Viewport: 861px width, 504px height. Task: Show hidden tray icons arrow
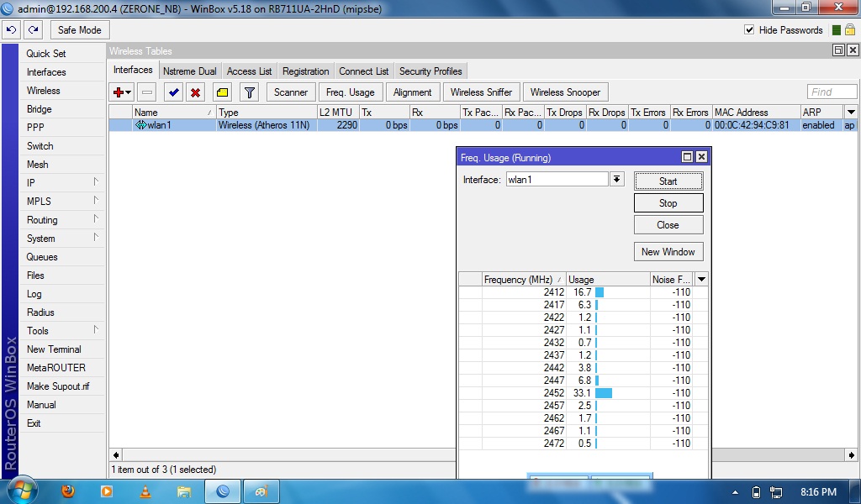735,492
